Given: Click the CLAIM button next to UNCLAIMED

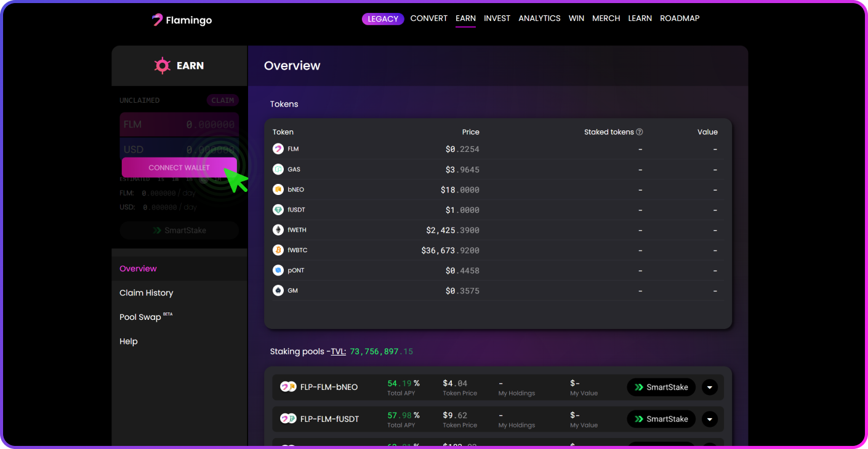Looking at the screenshot, I should (223, 100).
